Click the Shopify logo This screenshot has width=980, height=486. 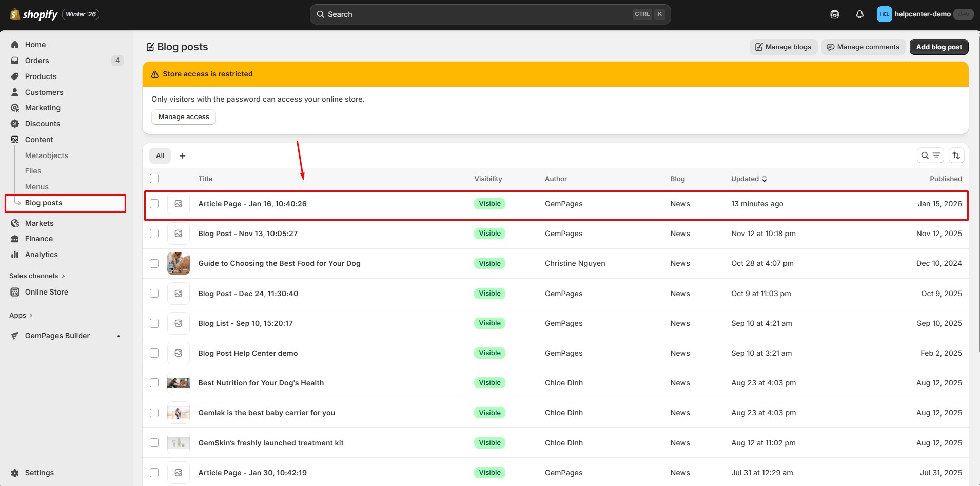click(x=34, y=14)
